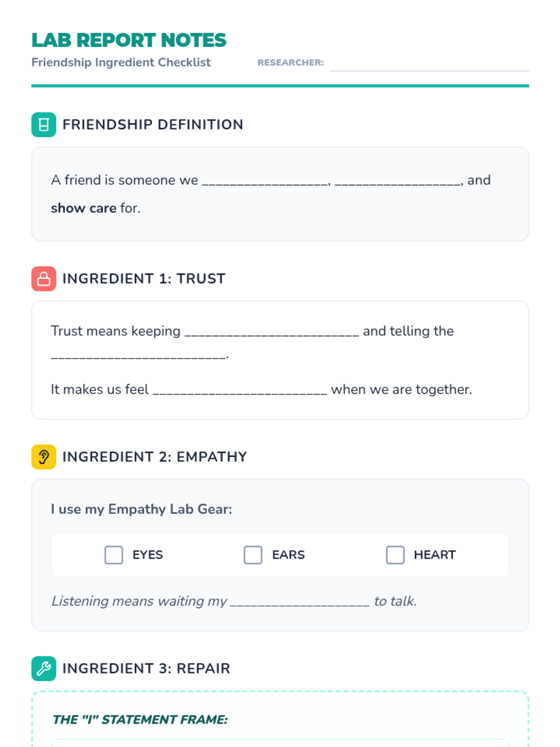Click the yellow ear icon for Empathy
Image resolution: width=560 pixels, height=747 pixels.
pos(44,457)
